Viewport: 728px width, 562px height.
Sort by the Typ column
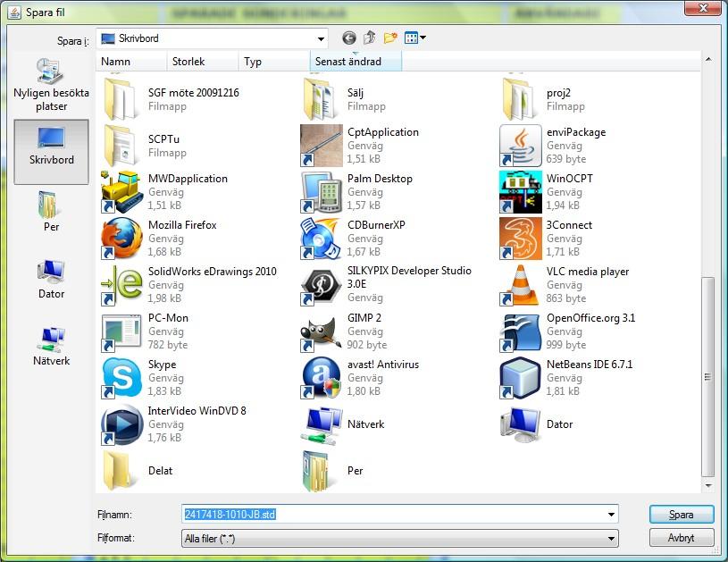274,62
